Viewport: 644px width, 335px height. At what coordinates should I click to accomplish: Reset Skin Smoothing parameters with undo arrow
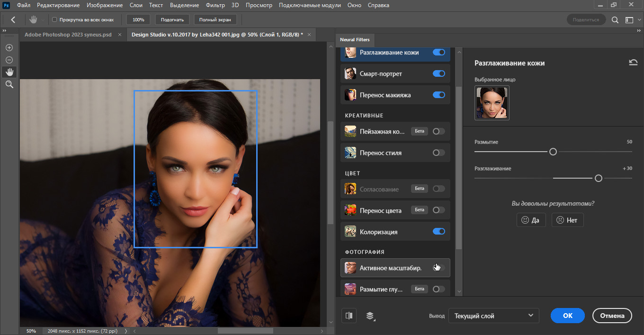[x=633, y=63]
